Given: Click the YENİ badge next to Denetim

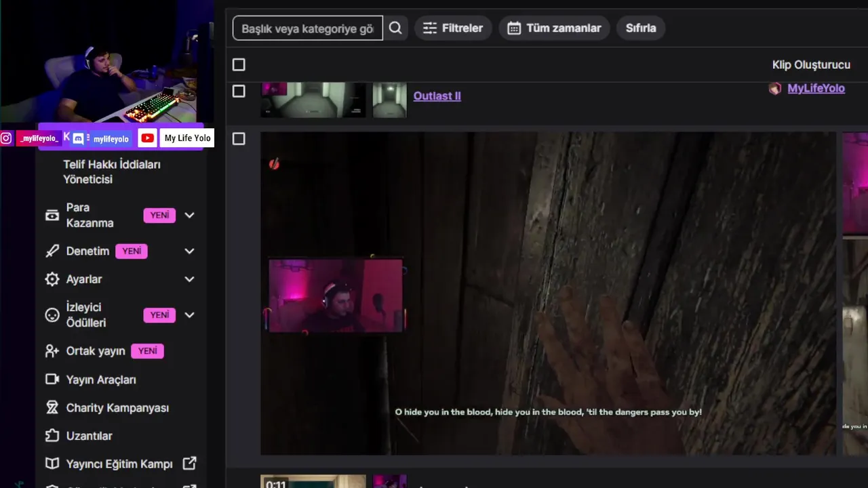Looking at the screenshot, I should click(x=132, y=251).
